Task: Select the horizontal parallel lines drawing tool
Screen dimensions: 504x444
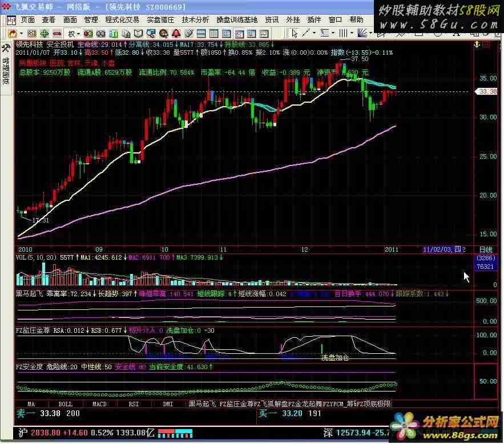Action: pos(325,33)
